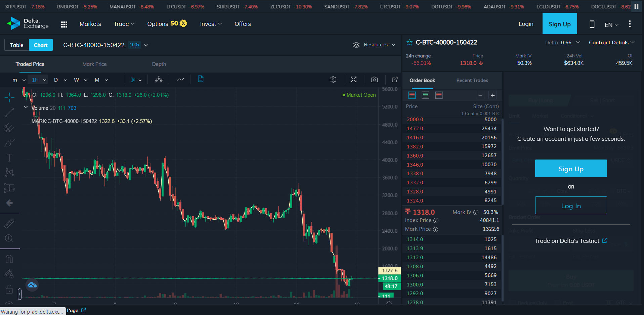Viewport: 644px width, 315px height.
Task: Click the Log In button
Action: pos(570,206)
